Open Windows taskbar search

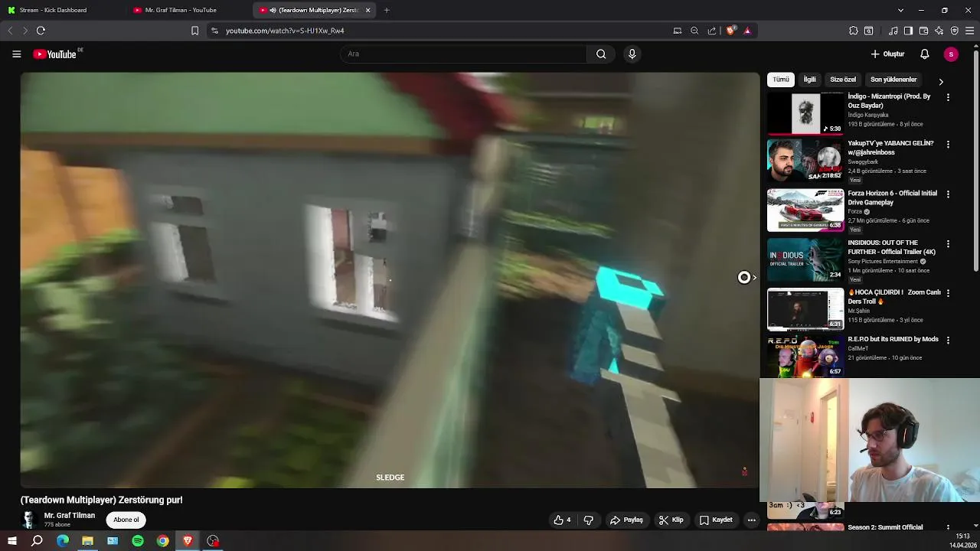click(x=37, y=541)
